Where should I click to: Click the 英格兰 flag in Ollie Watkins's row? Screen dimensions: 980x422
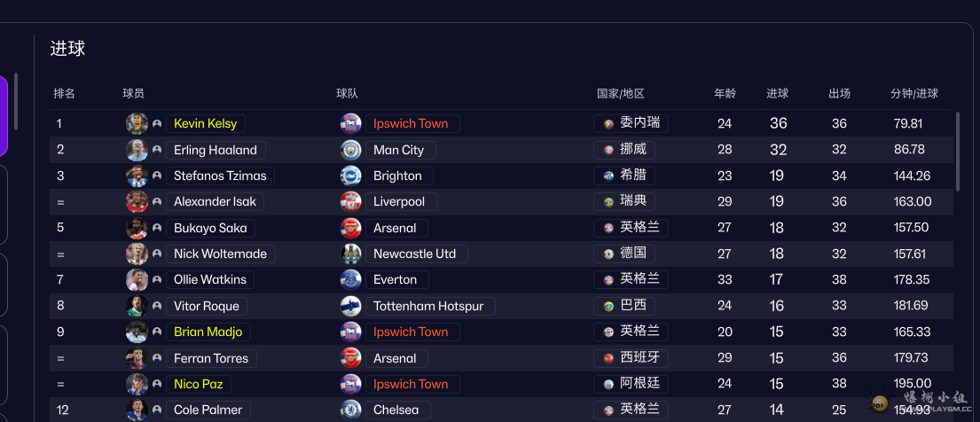tap(608, 280)
